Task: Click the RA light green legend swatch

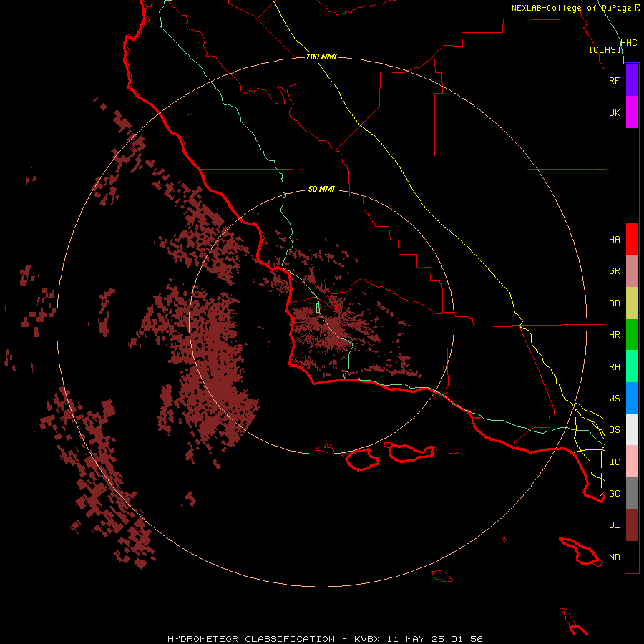Action: [x=632, y=366]
